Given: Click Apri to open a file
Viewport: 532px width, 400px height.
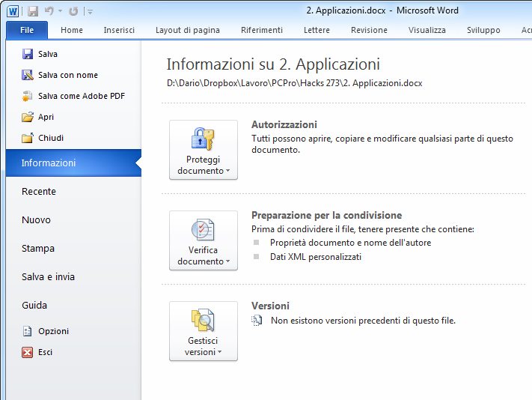Looking at the screenshot, I should pyautogui.click(x=46, y=117).
